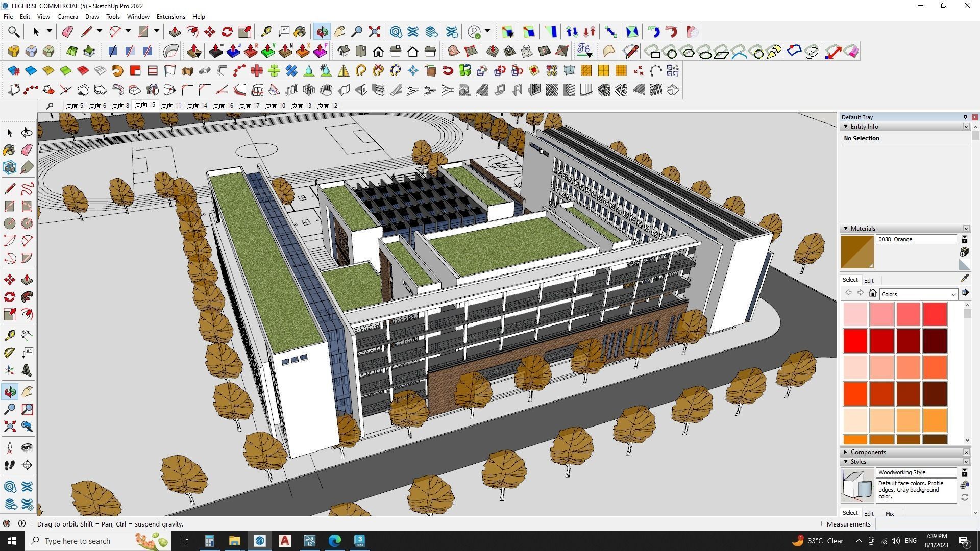Screen dimensions: 980x551
Task: Open the F6 extension tool
Action: [x=584, y=51]
